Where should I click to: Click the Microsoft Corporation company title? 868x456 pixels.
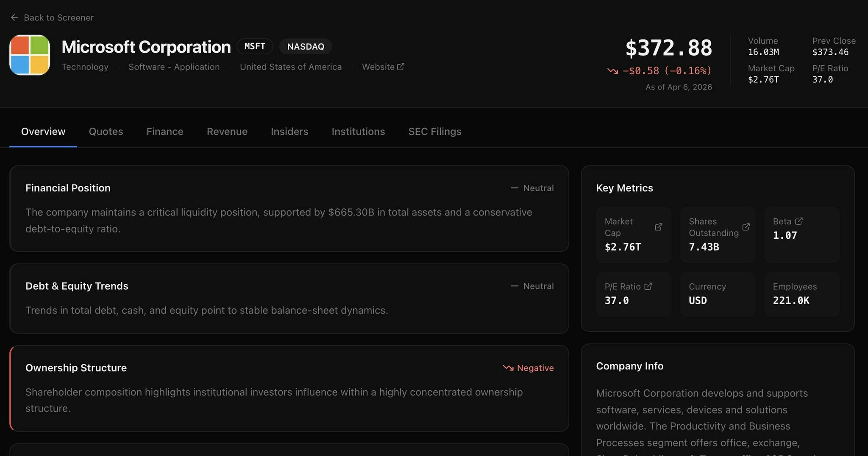click(x=146, y=47)
